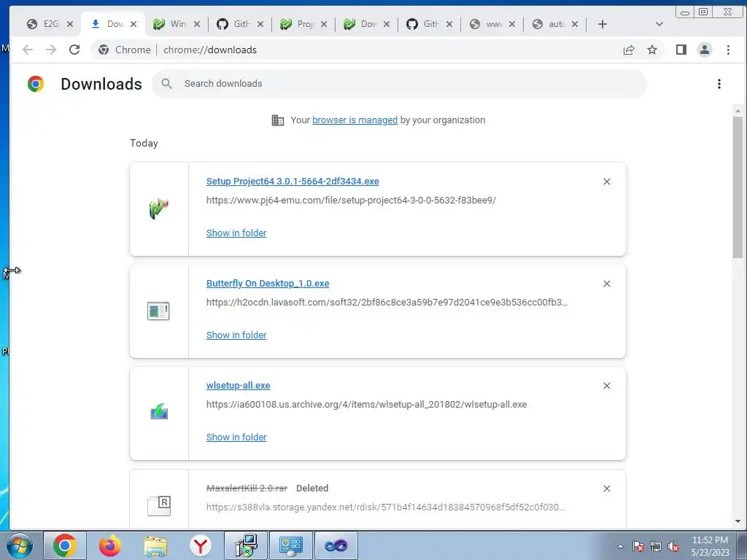Screen dimensions: 747x560
Task: Click the Project64 installer file icon
Action: (x=158, y=209)
